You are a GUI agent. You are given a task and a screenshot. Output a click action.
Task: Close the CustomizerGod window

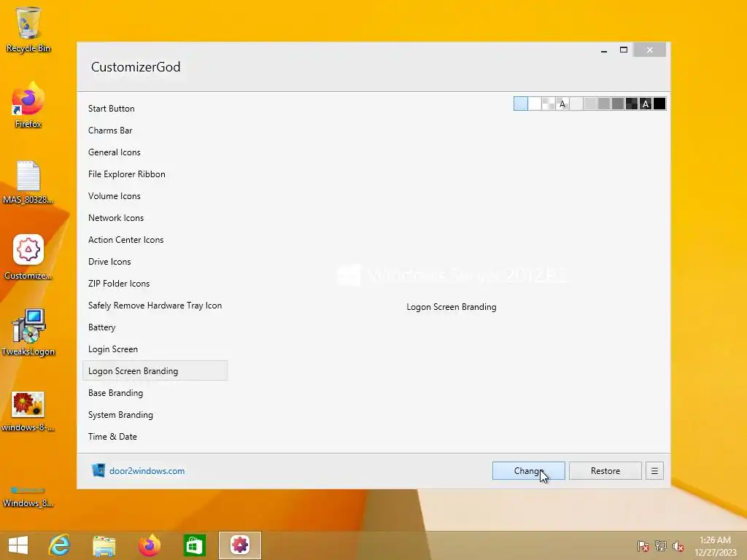(650, 50)
